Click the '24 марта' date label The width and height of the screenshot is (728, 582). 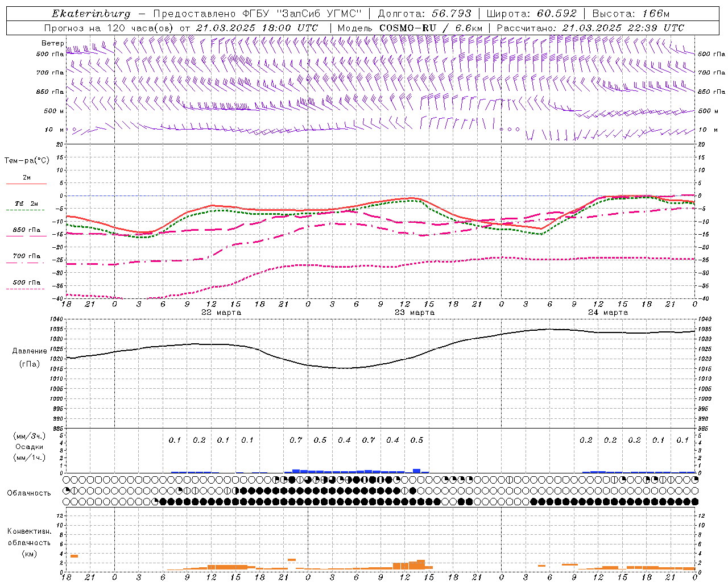tap(608, 313)
